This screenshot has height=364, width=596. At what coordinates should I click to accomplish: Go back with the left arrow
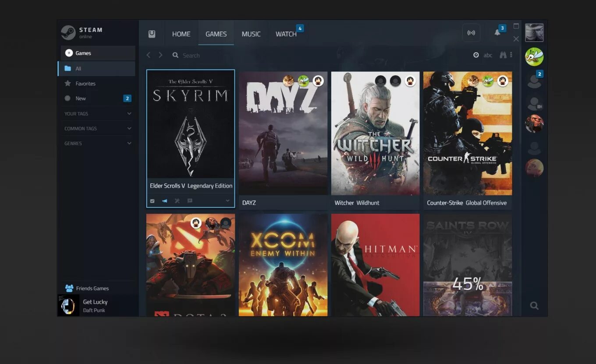tap(149, 55)
